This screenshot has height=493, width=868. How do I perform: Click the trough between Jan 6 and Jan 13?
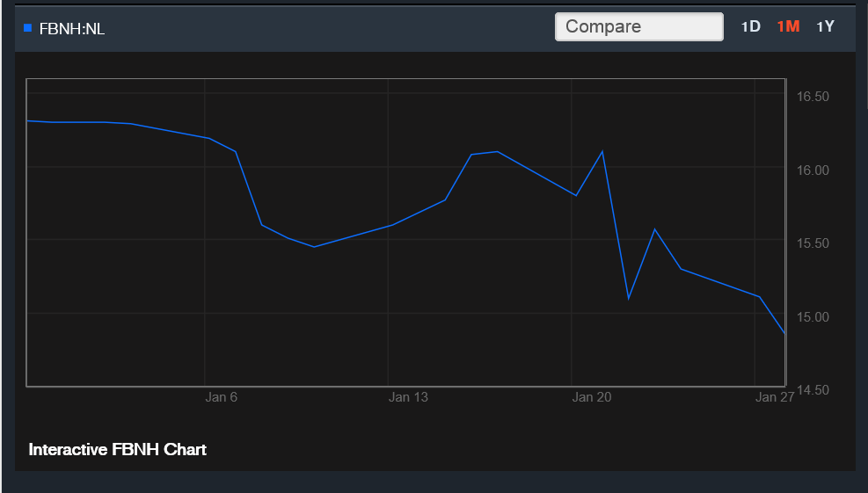(x=314, y=247)
